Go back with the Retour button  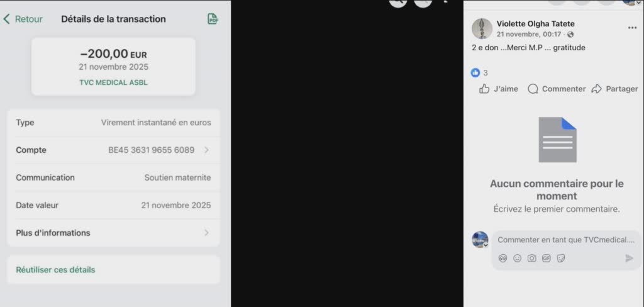[x=23, y=19]
